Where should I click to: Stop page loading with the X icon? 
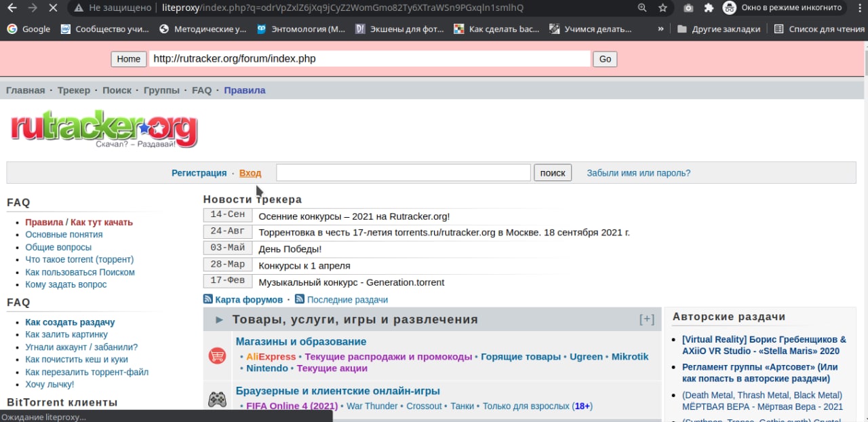click(x=52, y=8)
